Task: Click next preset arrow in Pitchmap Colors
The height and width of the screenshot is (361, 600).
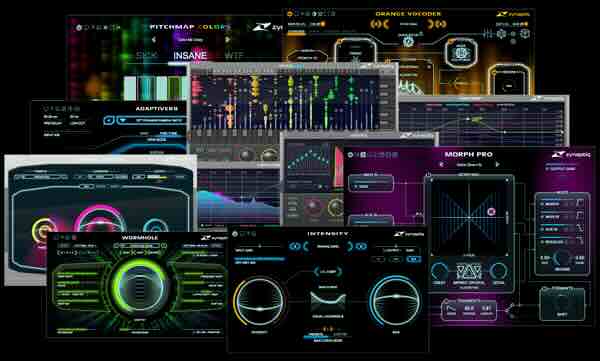Action: [x=228, y=39]
